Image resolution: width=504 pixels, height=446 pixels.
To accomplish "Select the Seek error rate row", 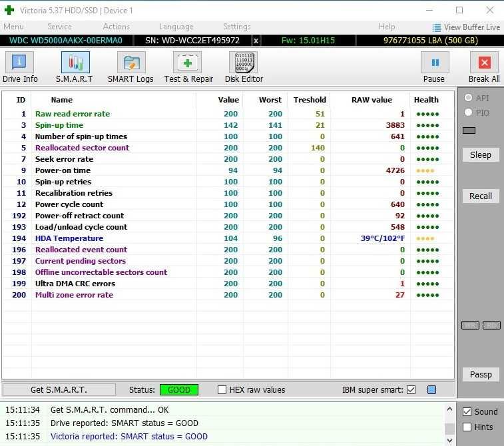I will click(x=228, y=159).
